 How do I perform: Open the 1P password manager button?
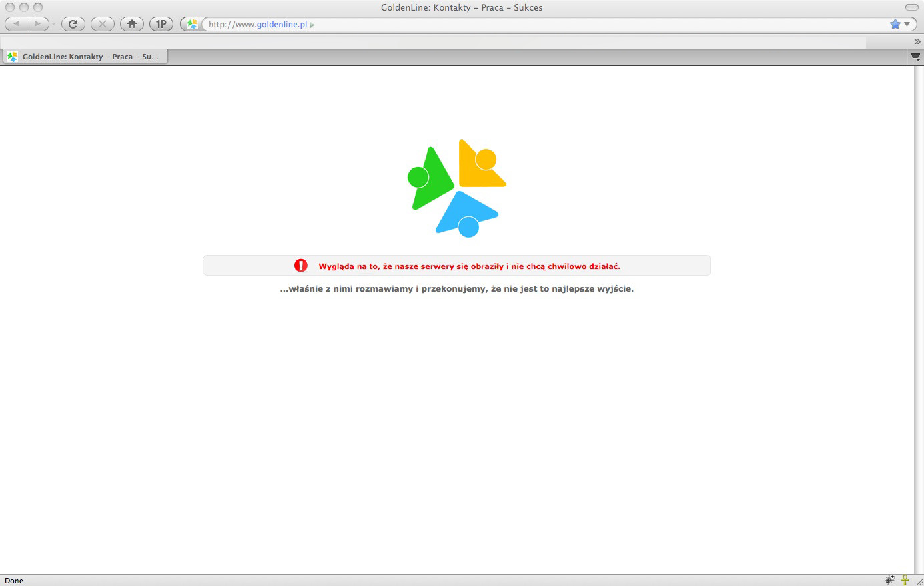point(161,24)
